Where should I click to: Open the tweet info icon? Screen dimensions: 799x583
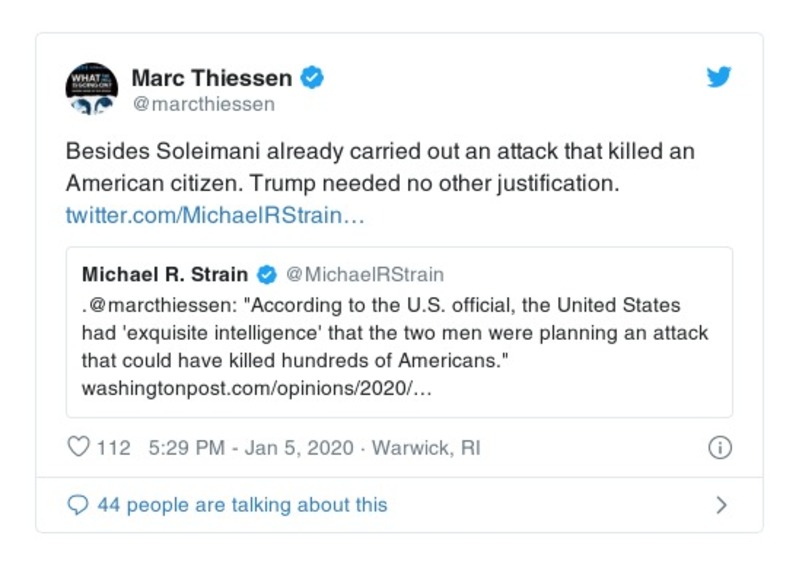coord(718,448)
